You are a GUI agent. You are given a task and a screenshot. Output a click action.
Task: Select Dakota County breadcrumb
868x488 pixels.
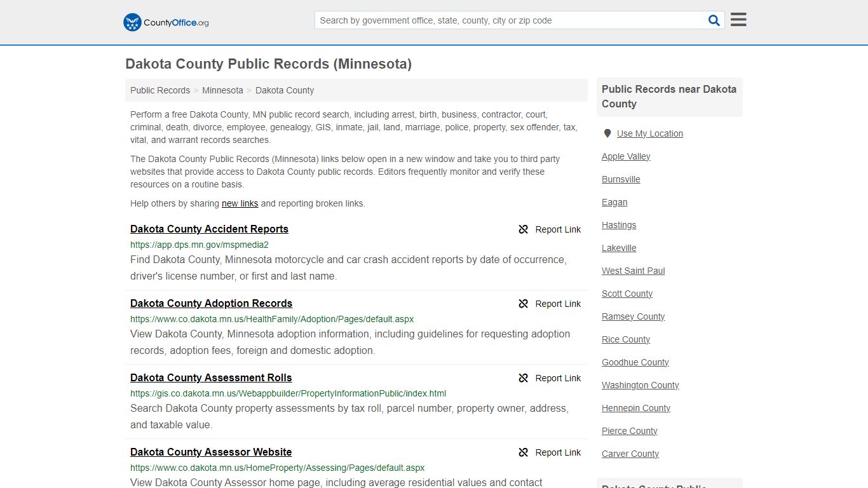[285, 90]
